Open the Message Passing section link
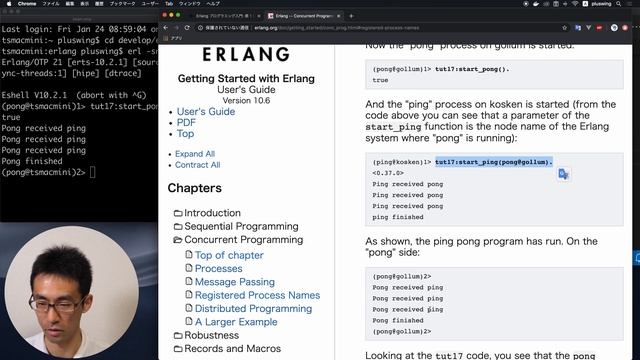Screen dimensions: 640x360 coord(235,282)
